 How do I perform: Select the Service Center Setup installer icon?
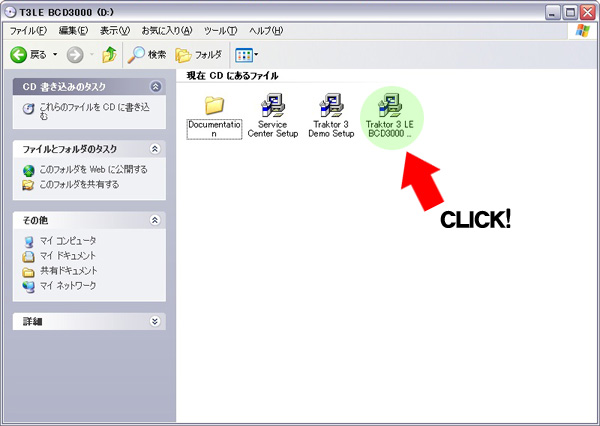point(272,105)
